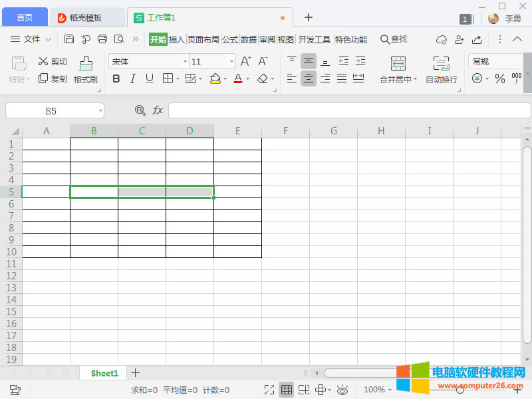This screenshot has width=532, height=399.
Task: Open the Name Box dropdown for B5
Action: tap(100, 111)
